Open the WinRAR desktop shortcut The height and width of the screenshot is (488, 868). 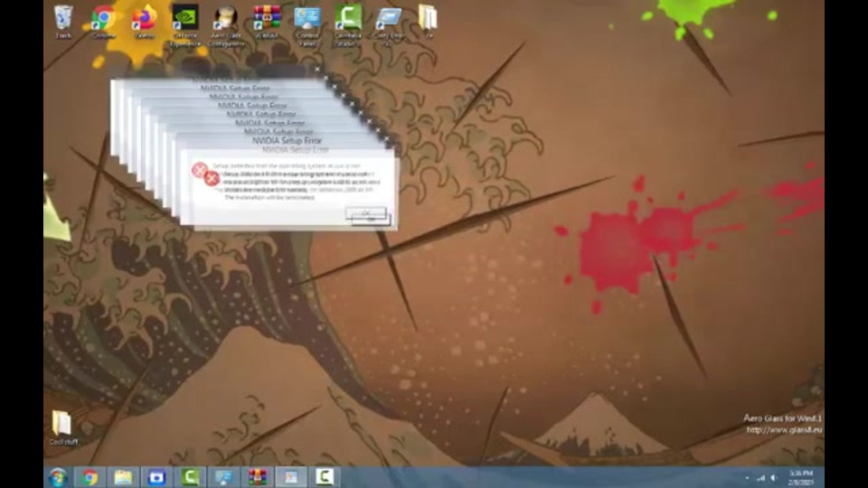coord(267,21)
